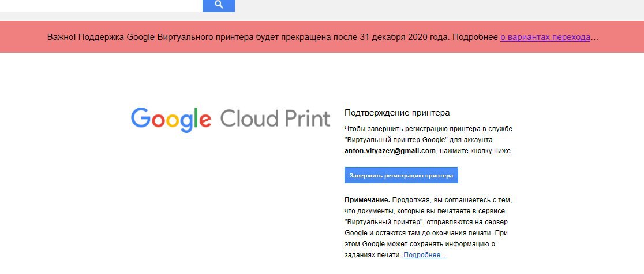Click the anton.vityazev@gmail.com email text
Screen dimensions: 644x274
tap(390, 151)
